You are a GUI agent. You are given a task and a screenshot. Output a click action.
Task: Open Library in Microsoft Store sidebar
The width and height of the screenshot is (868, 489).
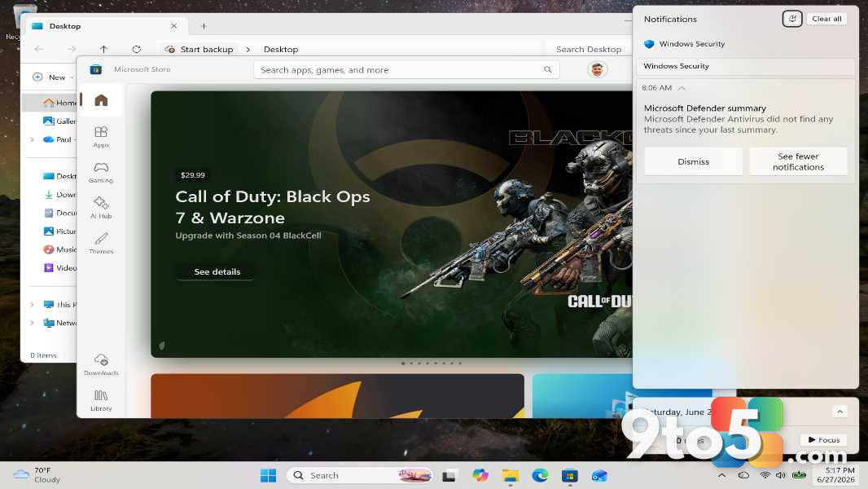pyautogui.click(x=101, y=400)
